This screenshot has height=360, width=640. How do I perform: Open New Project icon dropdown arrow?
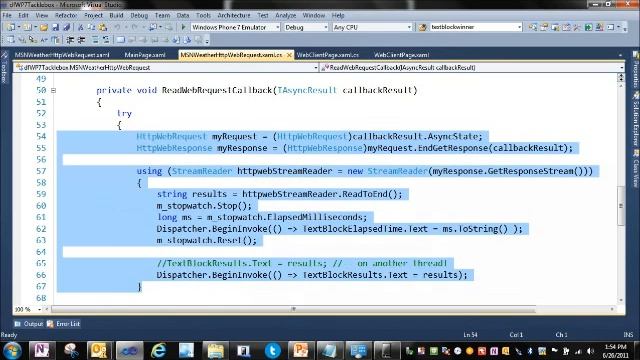click(19, 27)
